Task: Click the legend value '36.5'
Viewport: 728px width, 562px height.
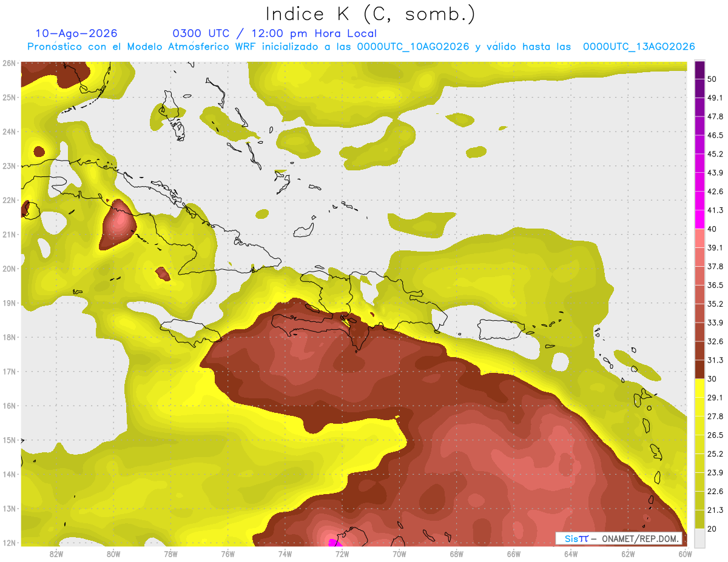Action: [715, 286]
